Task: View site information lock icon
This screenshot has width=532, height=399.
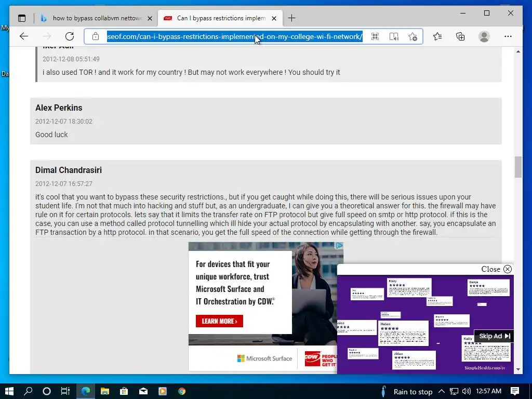Action: (x=96, y=36)
